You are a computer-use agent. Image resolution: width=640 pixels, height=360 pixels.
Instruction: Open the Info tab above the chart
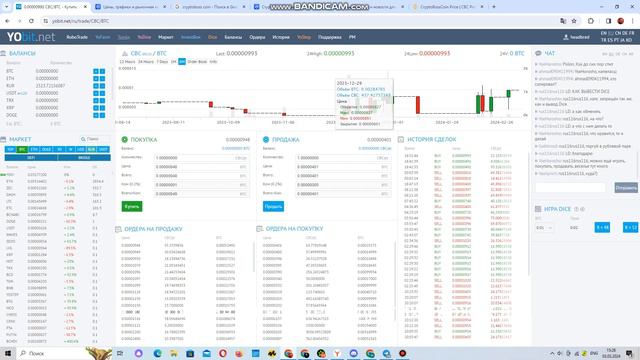[x=213, y=62]
